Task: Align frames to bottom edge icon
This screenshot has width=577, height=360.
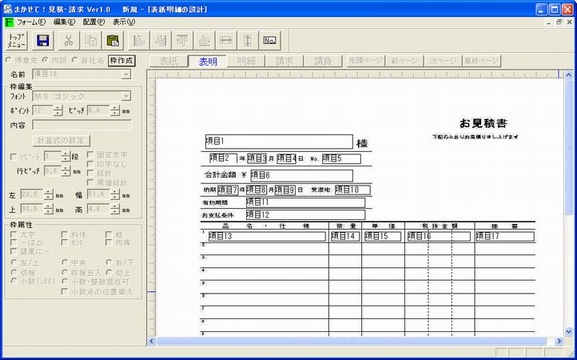Action: tap(204, 40)
